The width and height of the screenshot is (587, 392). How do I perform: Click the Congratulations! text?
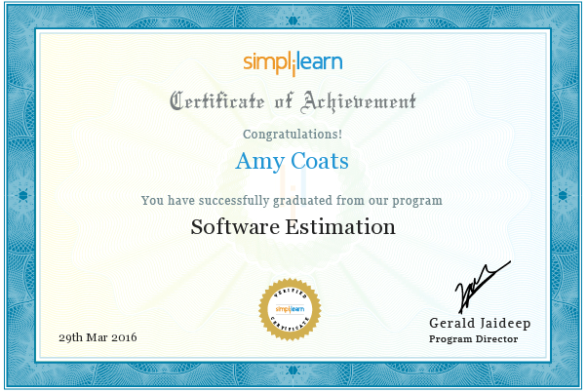pyautogui.click(x=293, y=134)
